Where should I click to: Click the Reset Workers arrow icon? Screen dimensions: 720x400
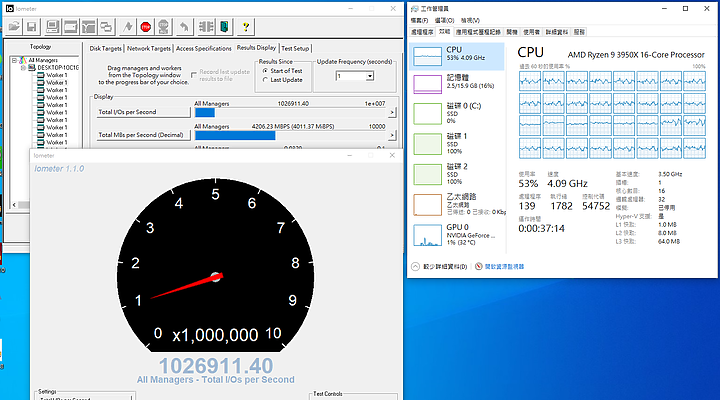click(184, 27)
